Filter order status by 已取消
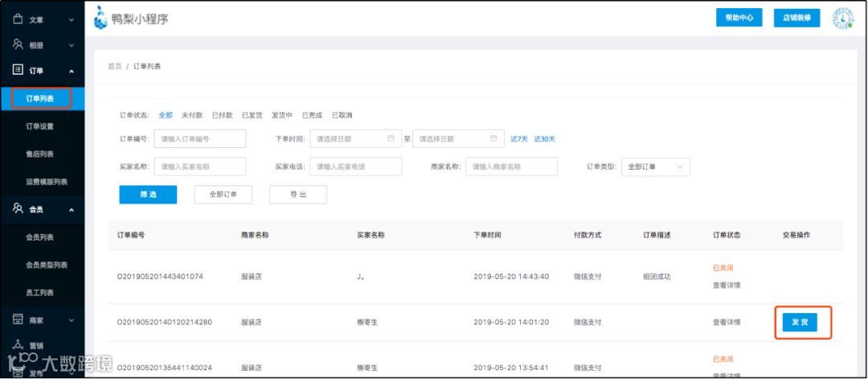This screenshot has height=379, width=868. [x=342, y=115]
